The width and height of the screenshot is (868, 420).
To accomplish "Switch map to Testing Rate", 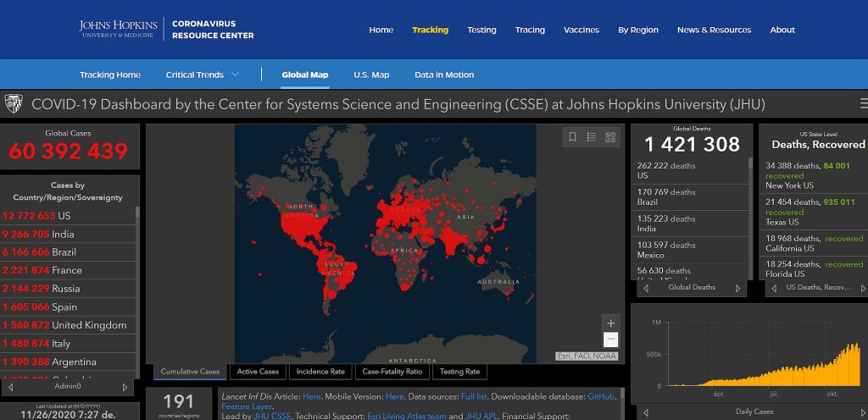I will (459, 372).
